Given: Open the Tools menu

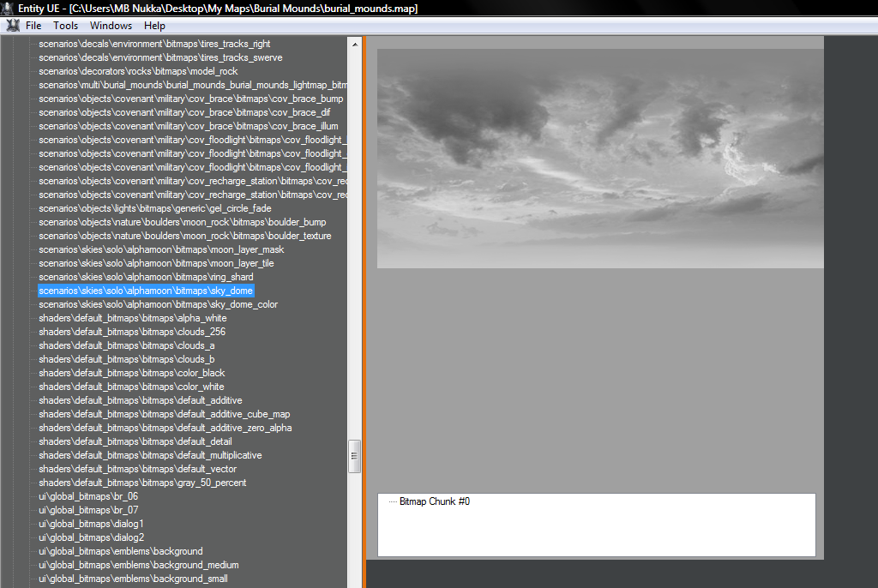Looking at the screenshot, I should (x=66, y=26).
